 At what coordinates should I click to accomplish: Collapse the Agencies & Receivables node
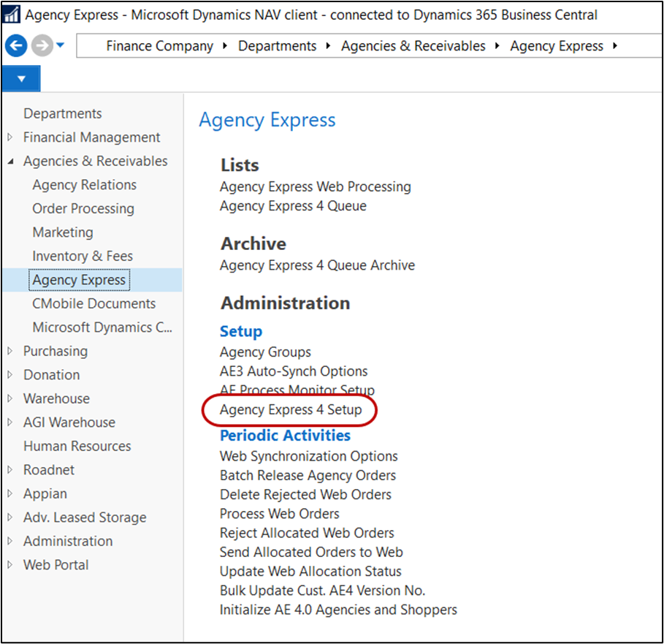coord(10,161)
